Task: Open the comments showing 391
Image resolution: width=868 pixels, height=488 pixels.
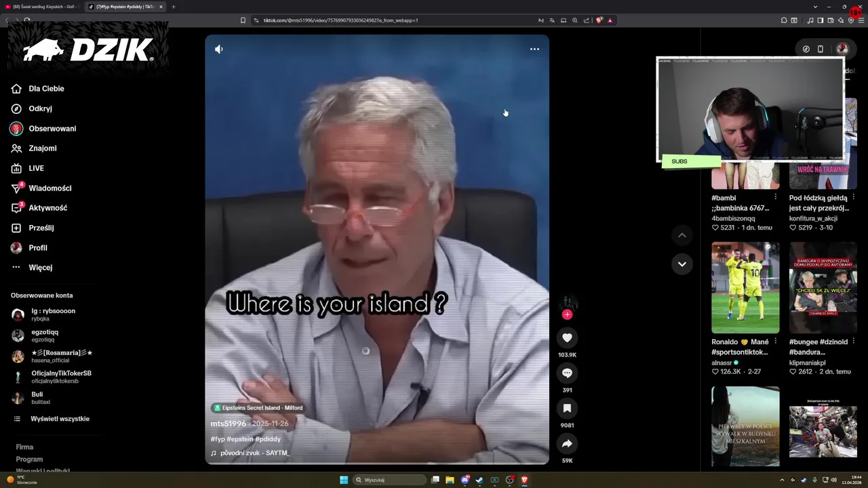Action: point(567,373)
